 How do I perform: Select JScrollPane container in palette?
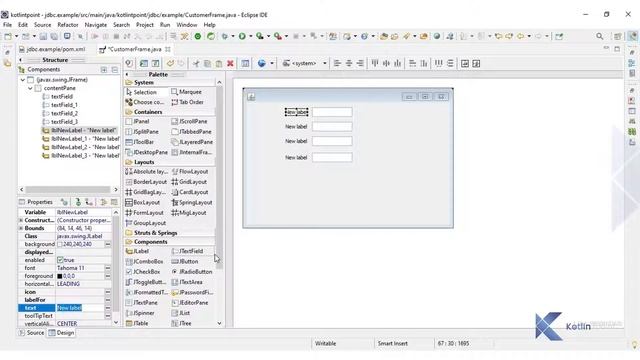click(189, 121)
